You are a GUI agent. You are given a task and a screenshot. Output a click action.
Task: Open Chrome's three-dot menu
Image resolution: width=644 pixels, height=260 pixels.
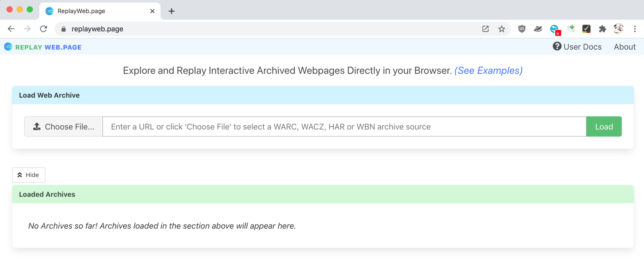click(635, 29)
